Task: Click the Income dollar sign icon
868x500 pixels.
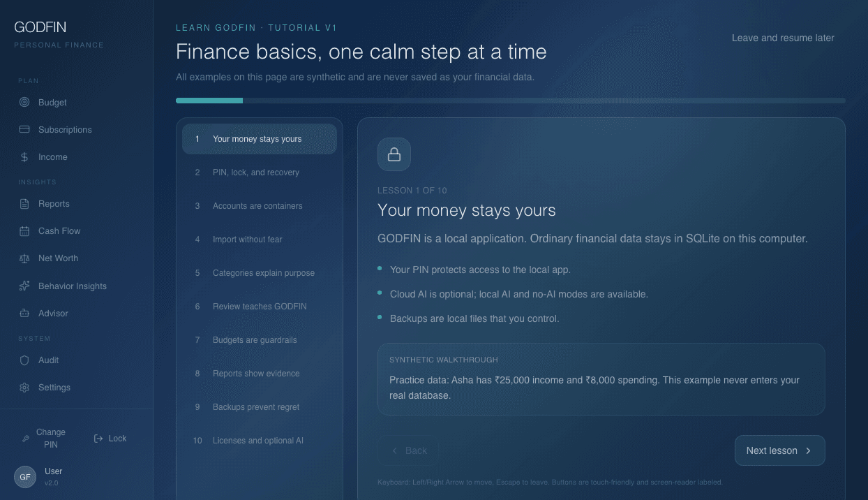Action: tap(24, 157)
